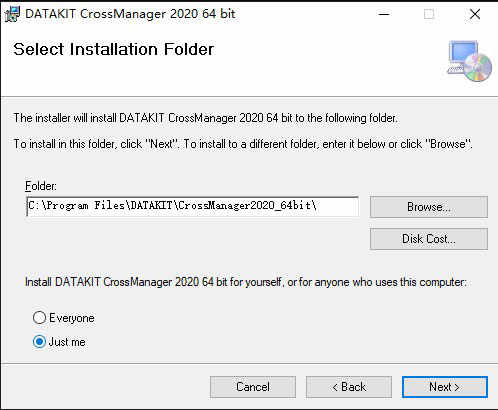The image size is (498, 410).
Task: Click the "Everyone" option label text
Action: (72, 318)
